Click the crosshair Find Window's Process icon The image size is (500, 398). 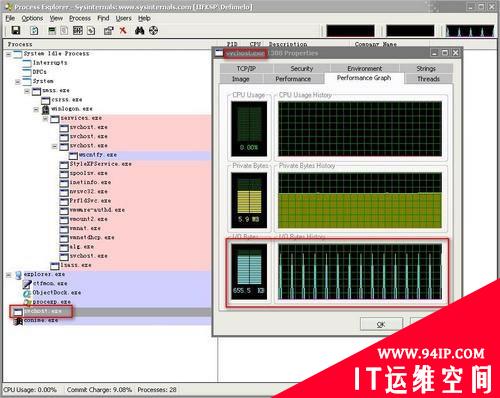tap(153, 31)
